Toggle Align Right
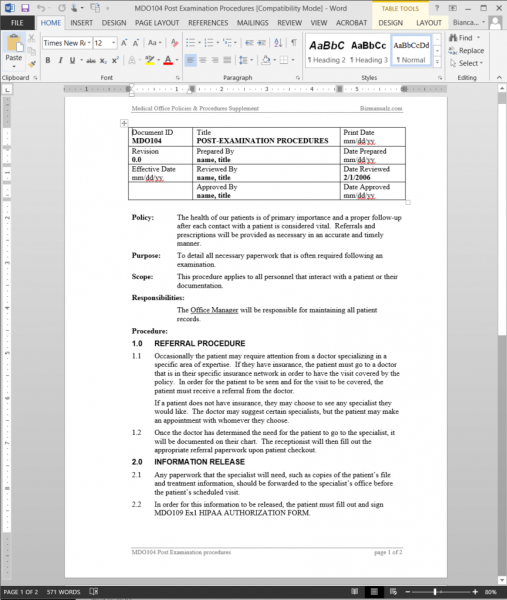 click(x=215, y=60)
